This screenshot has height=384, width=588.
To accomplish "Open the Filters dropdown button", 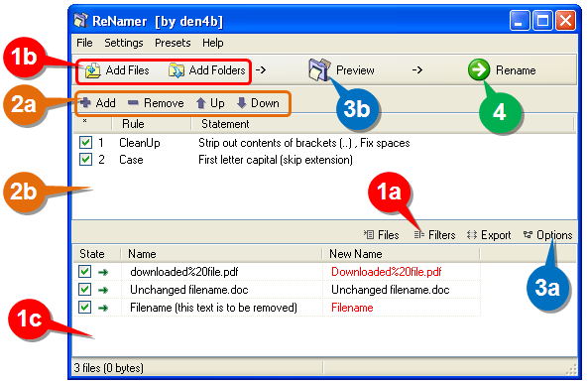I will (435, 235).
